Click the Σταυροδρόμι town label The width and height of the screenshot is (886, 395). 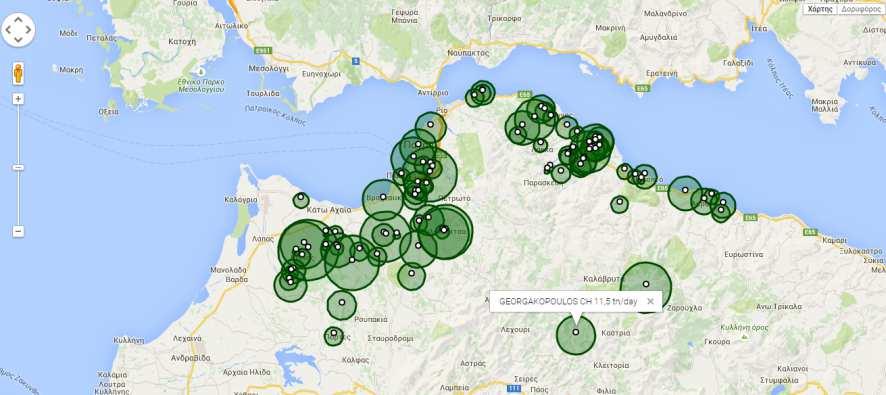point(390,338)
